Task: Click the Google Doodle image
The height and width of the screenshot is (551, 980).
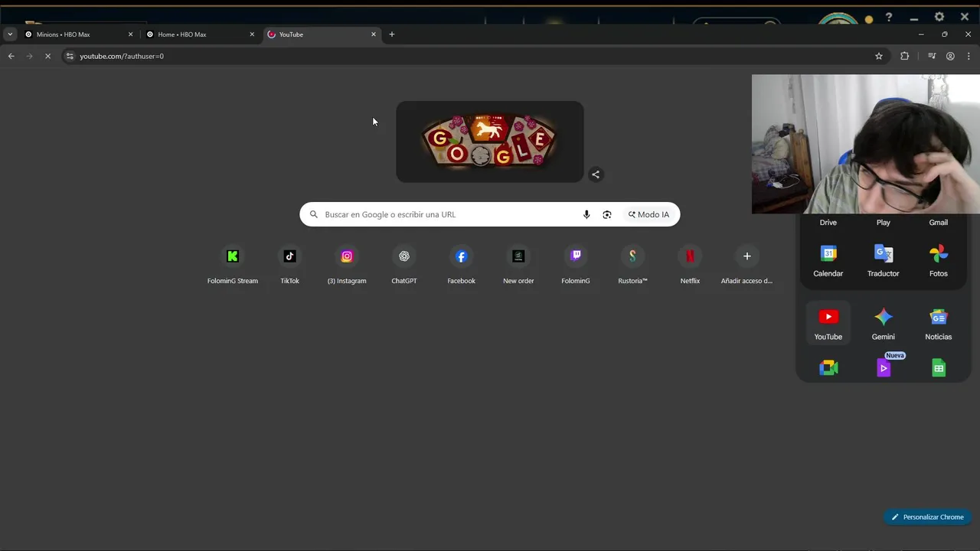Action: click(x=490, y=142)
